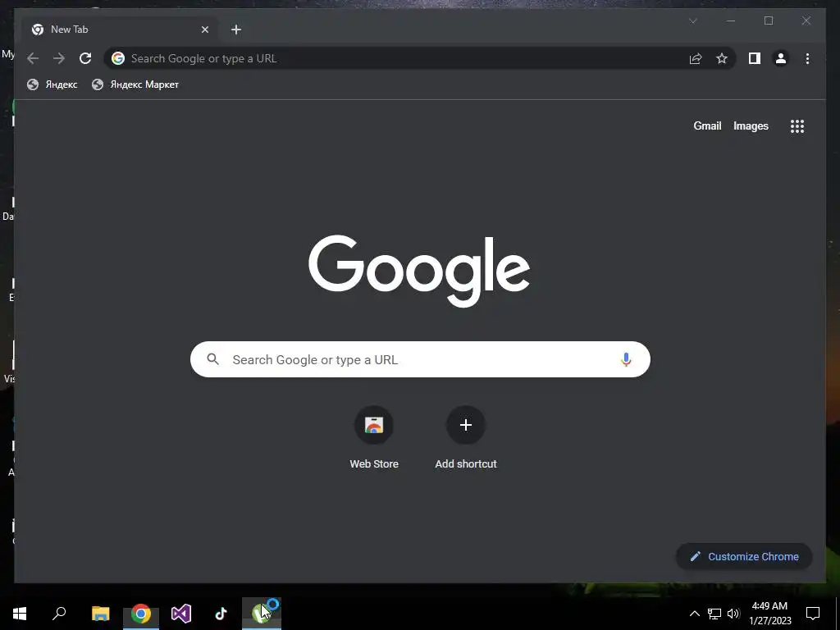Open the volume tray icon
The image size is (840, 630).
733,614
